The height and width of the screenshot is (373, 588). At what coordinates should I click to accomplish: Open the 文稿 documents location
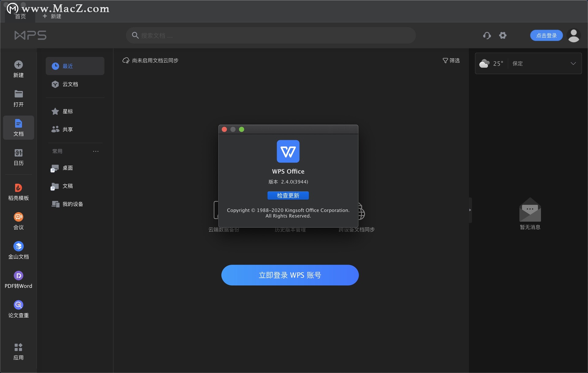tap(75, 186)
